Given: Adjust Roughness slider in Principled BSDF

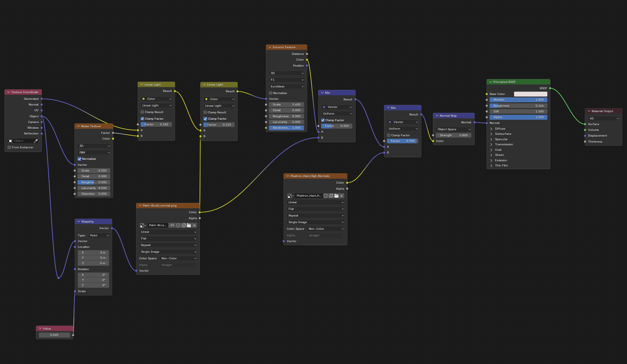Looking at the screenshot, I should (x=518, y=106).
